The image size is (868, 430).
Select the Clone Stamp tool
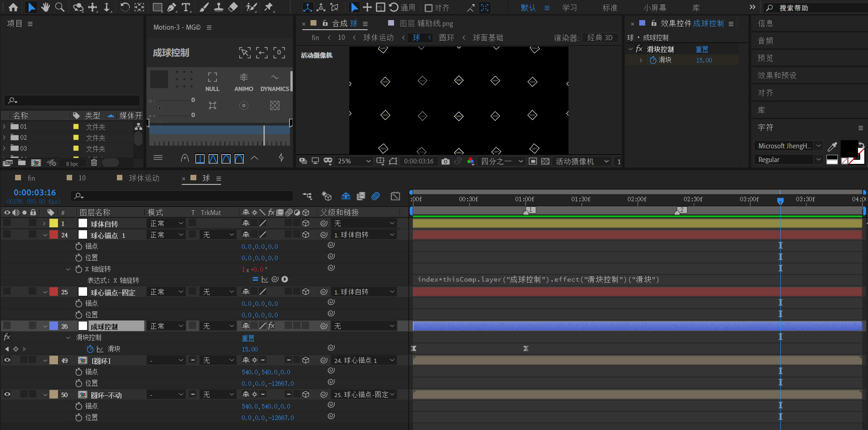(219, 7)
